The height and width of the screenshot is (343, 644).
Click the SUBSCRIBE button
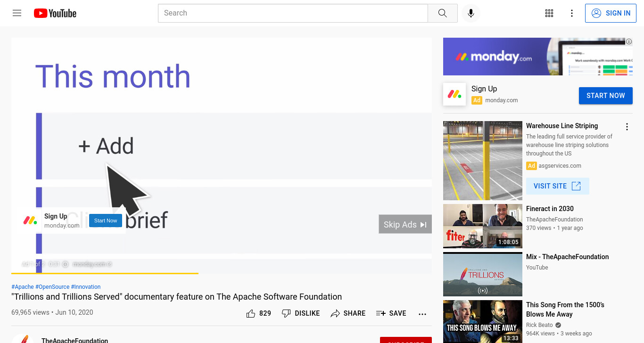406,340
